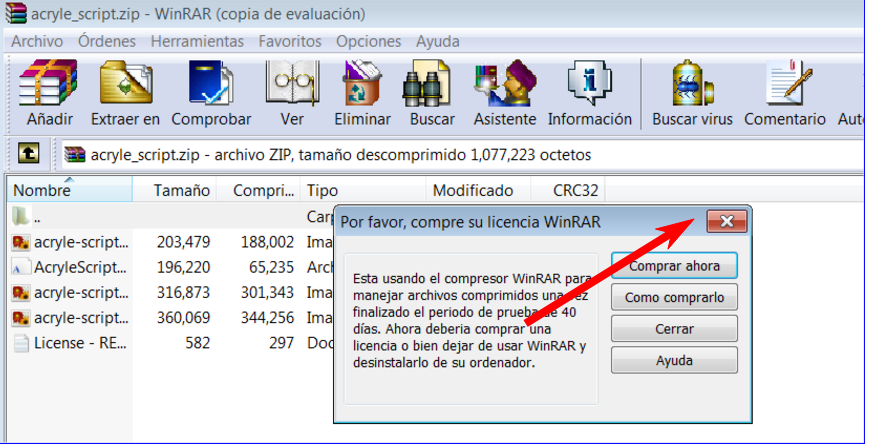Click the Ayuda button in dialog
875x446 pixels.
[x=674, y=361]
